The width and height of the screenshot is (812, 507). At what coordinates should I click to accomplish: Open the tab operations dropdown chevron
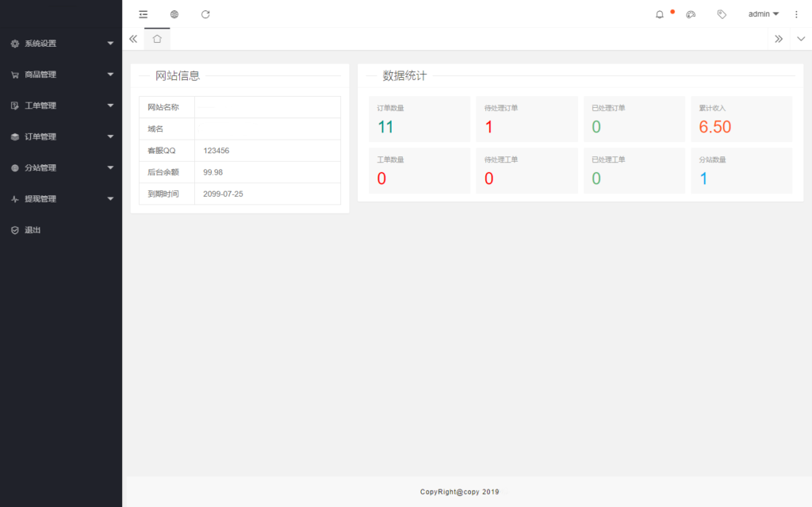point(801,39)
